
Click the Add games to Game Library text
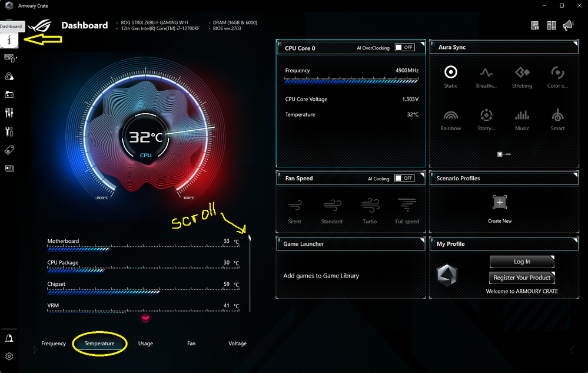tap(321, 276)
